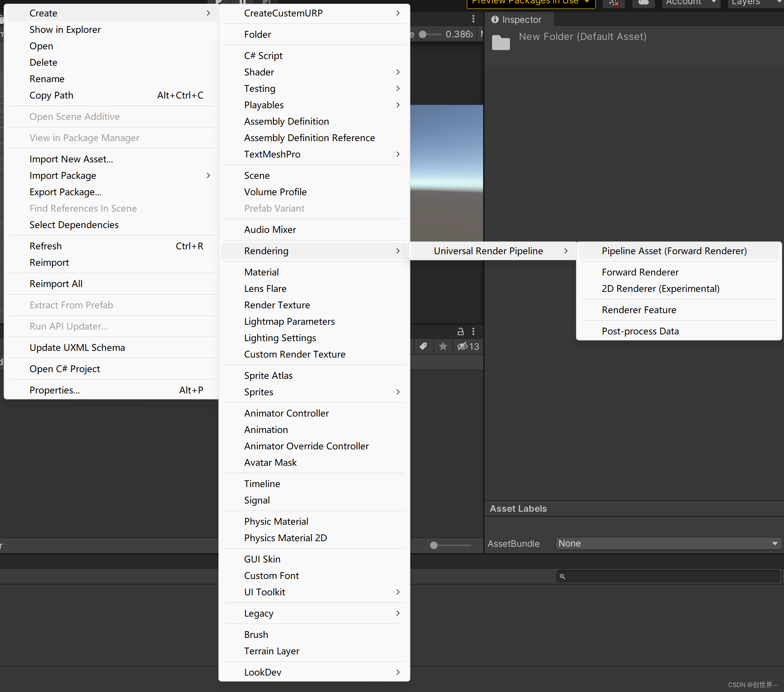784x692 pixels.
Task: Click the search magnifier in the bottom search bar
Action: coord(563,576)
